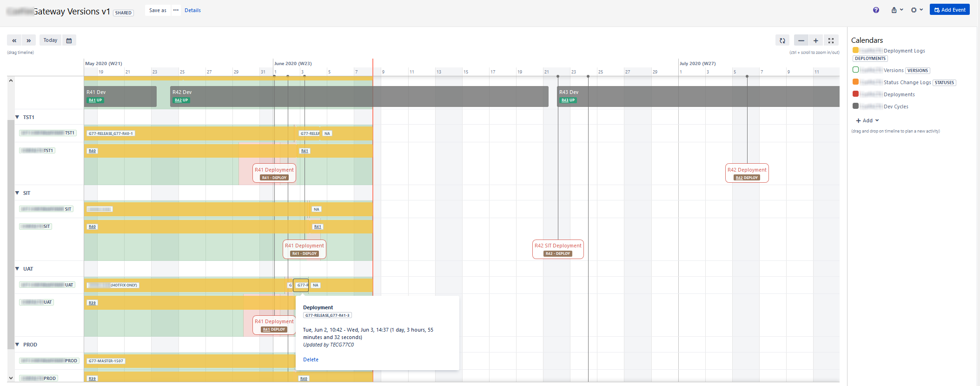Click the Save as button
The height and width of the screenshot is (386, 980).
pos(158,10)
